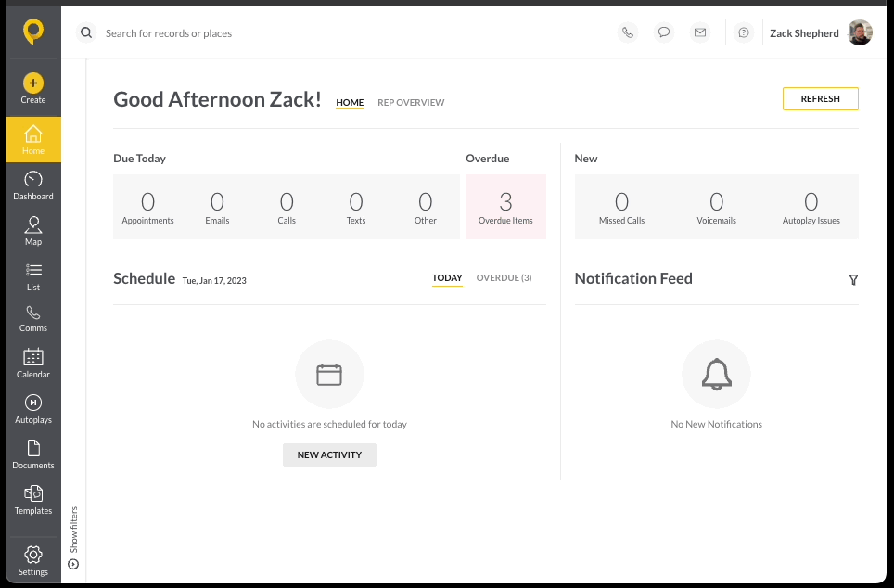894x588 pixels.
Task: Click the yellow map pin logo
Action: click(33, 32)
